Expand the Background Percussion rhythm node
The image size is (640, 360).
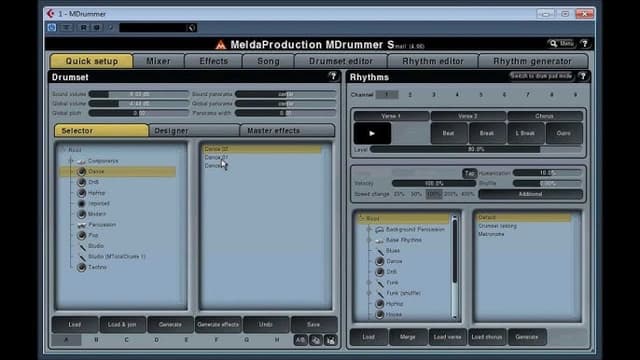click(369, 230)
